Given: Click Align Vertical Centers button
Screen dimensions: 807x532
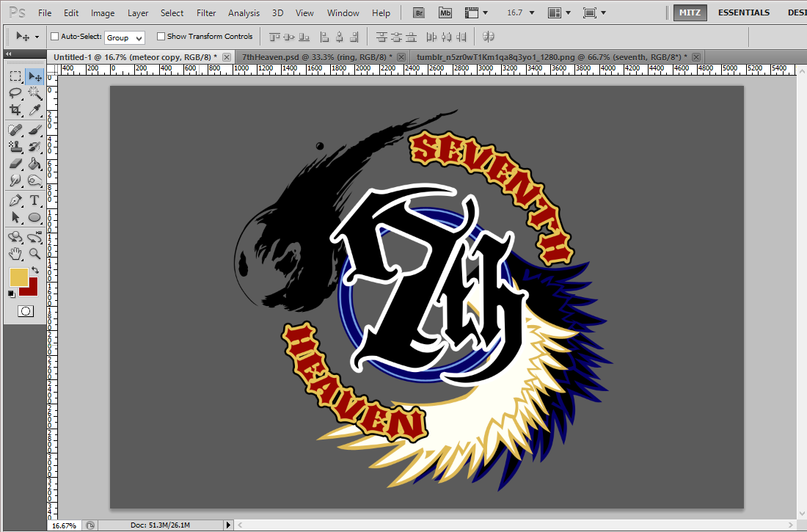Looking at the screenshot, I should click(289, 37).
